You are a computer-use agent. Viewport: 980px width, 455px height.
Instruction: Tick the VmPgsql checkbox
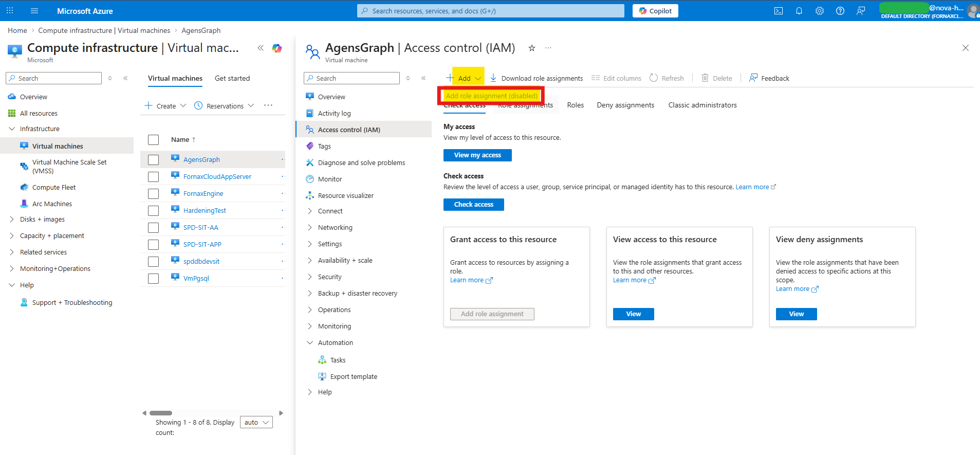[x=153, y=279]
